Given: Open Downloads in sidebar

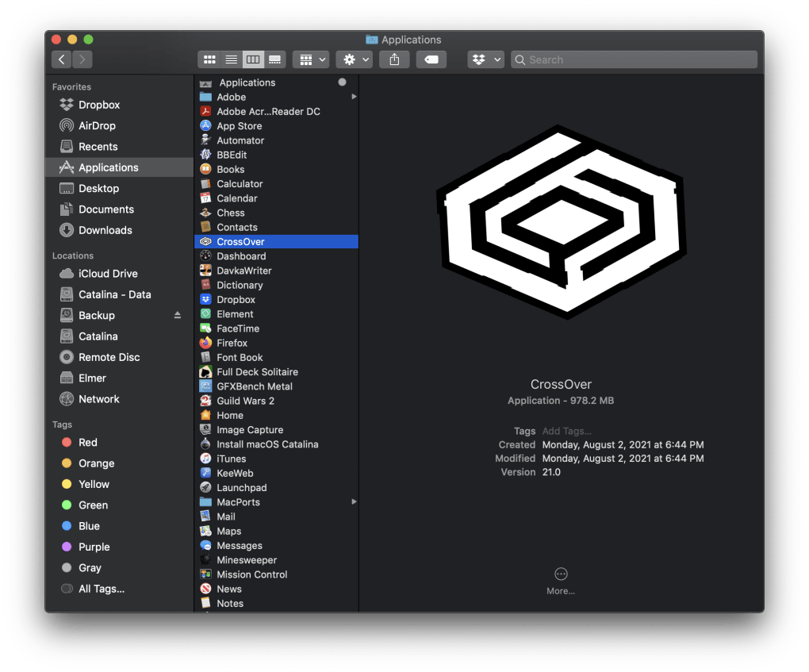Looking at the screenshot, I should pyautogui.click(x=105, y=230).
